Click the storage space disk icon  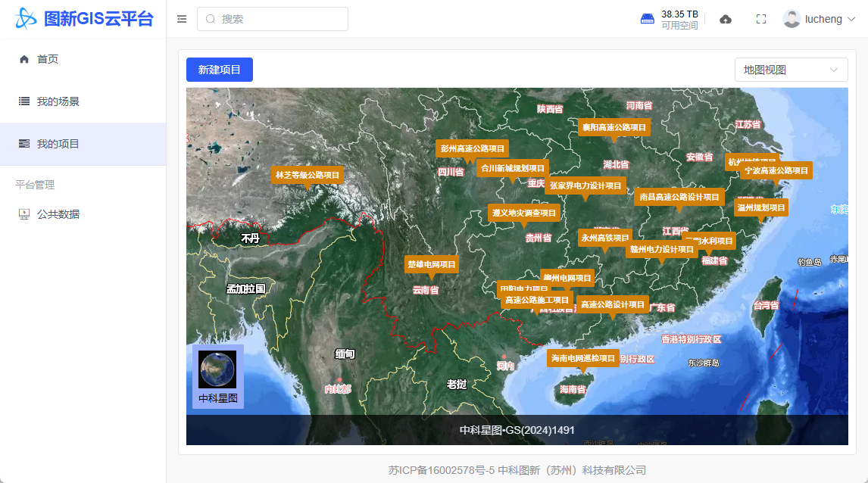[648, 19]
